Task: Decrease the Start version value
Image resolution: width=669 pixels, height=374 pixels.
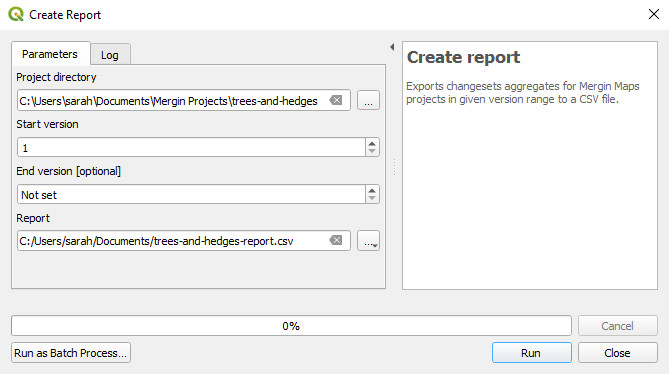Action: [372, 151]
